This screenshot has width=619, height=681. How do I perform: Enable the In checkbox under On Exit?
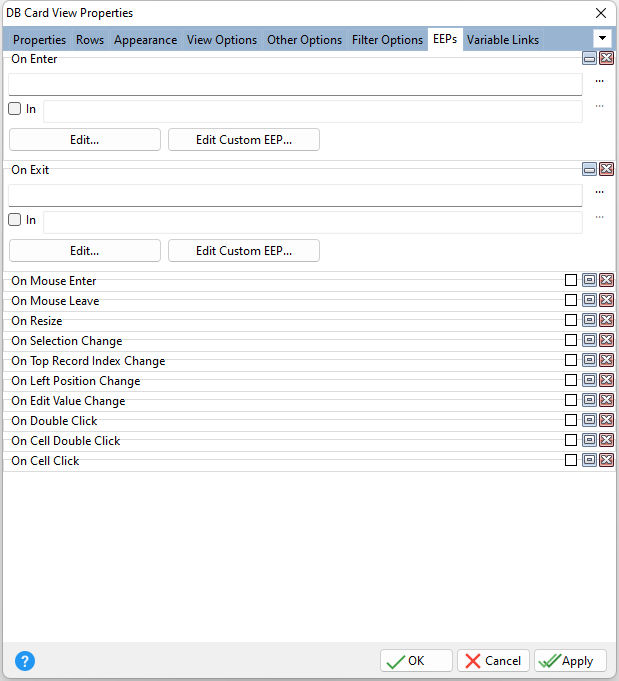15,220
